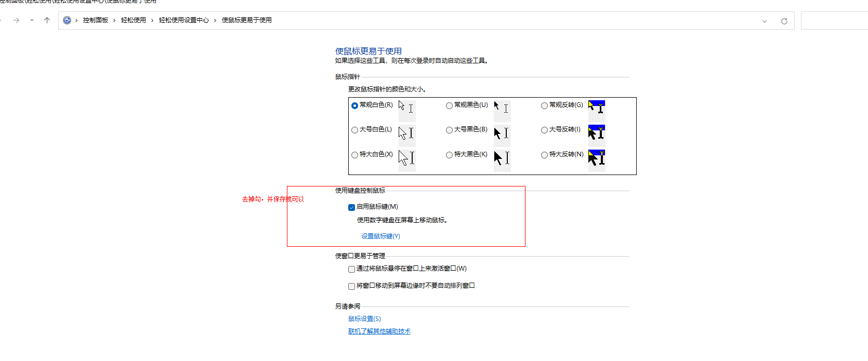Go to 轻松使用 breadcrumb
Screen dimensions: 868x361
click(x=134, y=20)
